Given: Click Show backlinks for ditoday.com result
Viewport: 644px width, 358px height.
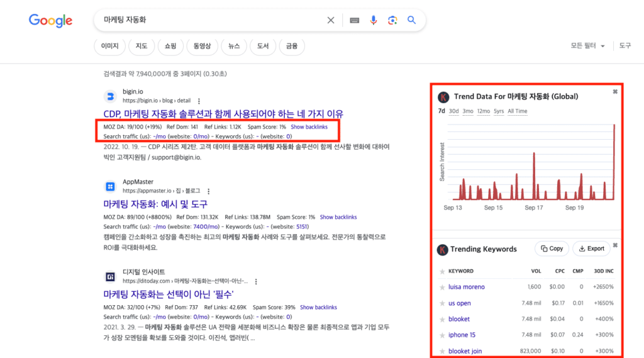Looking at the screenshot, I should (318, 308).
